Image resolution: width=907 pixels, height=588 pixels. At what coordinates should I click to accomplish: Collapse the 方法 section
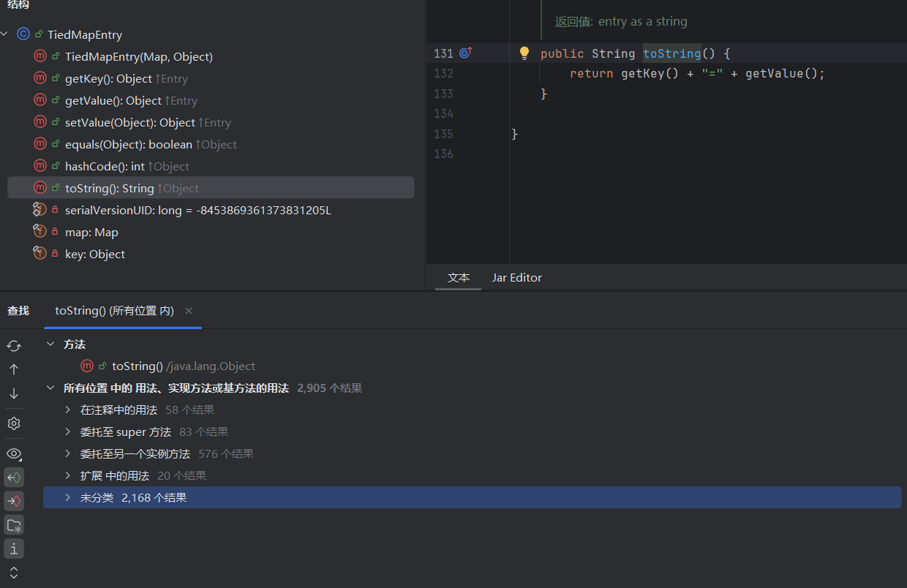pos(50,344)
